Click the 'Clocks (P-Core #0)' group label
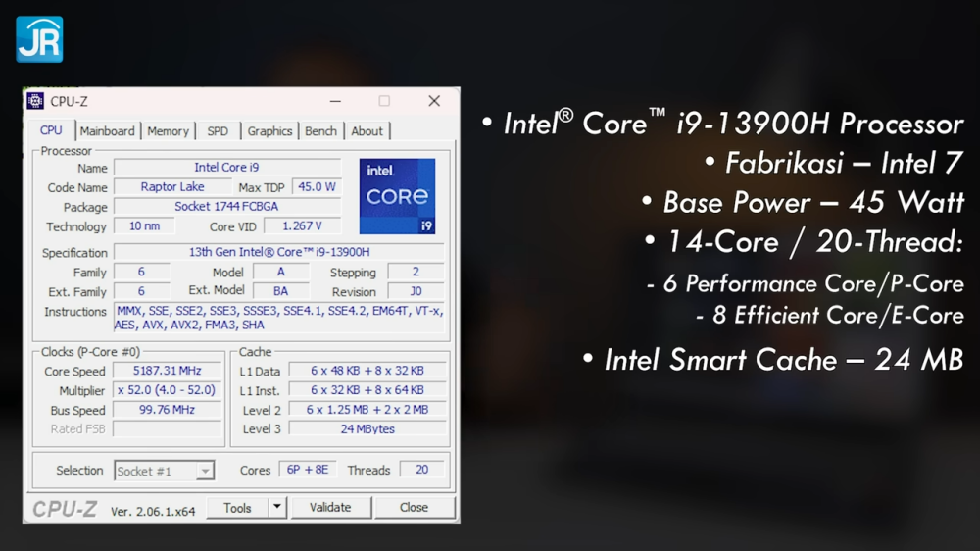Viewport: 980px width, 551px height. tap(90, 352)
